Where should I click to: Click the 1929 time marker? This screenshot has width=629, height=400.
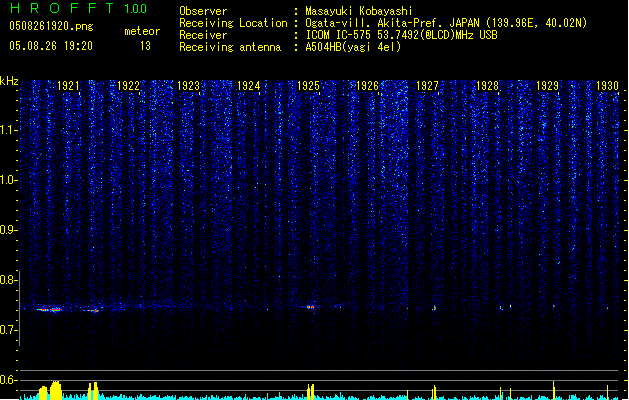547,86
